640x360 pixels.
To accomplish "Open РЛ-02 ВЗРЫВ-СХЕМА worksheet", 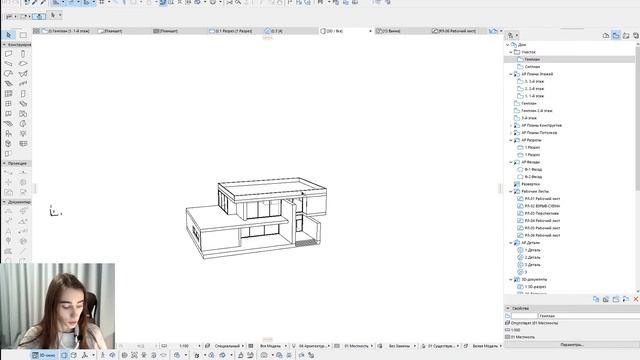I will point(542,206).
